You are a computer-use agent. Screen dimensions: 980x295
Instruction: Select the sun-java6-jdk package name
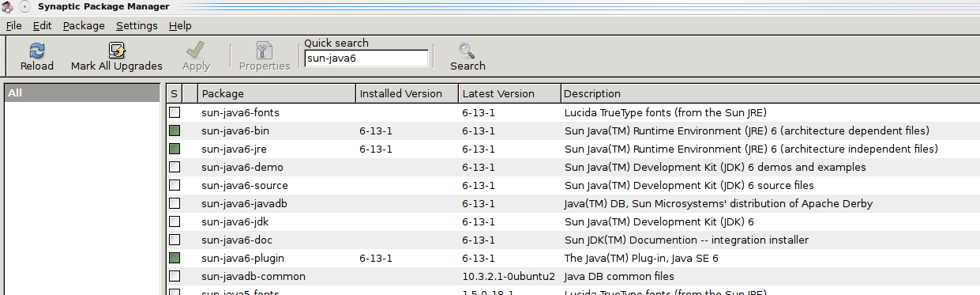[x=235, y=221]
